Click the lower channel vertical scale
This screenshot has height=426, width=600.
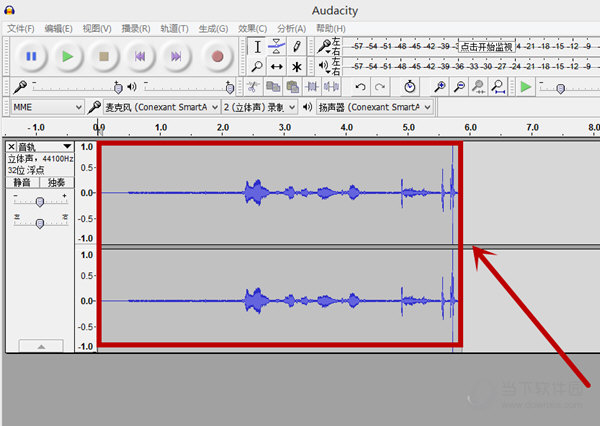pyautogui.click(x=86, y=301)
